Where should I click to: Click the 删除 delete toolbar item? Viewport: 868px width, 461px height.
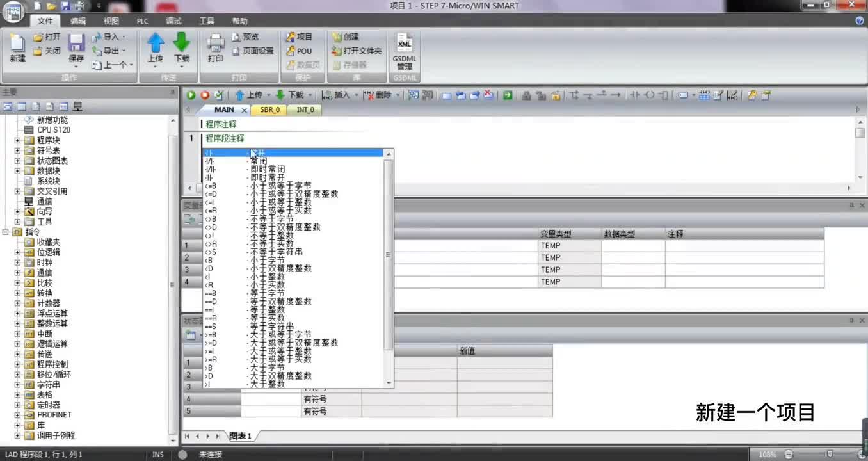click(x=378, y=95)
